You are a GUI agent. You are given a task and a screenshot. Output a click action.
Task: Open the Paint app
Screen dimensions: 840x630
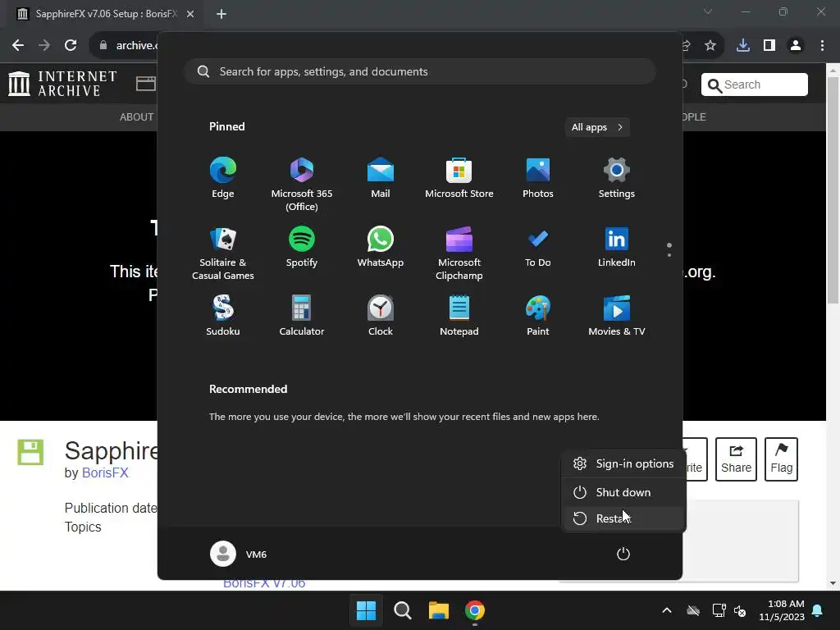538,316
